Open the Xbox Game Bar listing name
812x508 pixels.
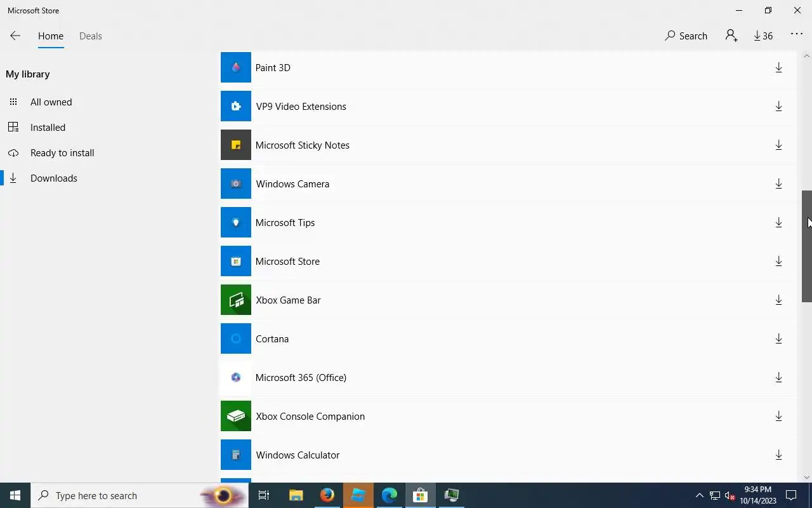(x=288, y=300)
